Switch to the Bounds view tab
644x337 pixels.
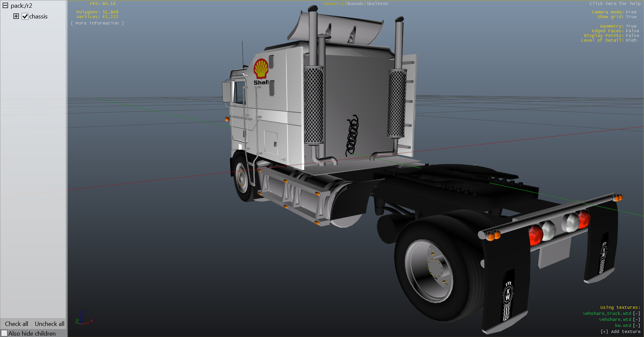click(x=356, y=3)
